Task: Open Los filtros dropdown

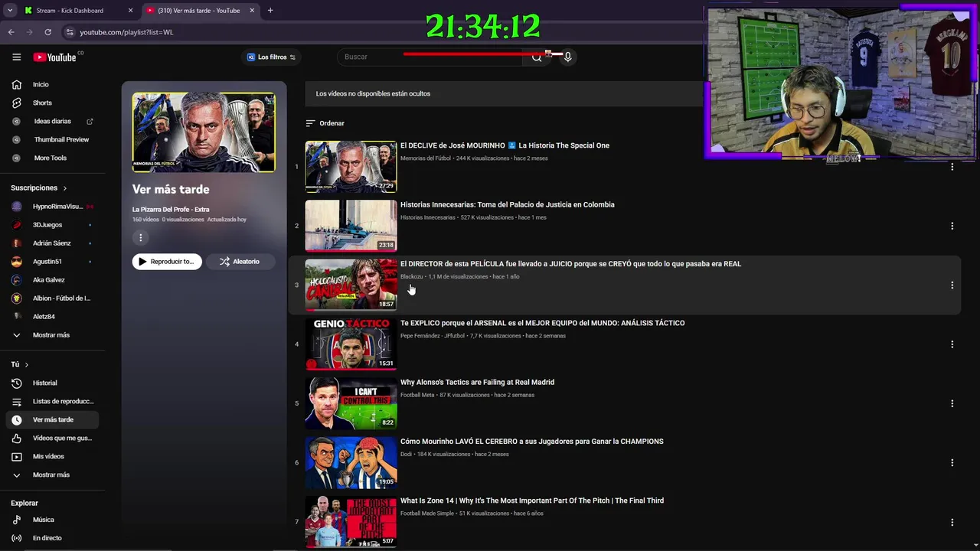Action: tap(271, 57)
